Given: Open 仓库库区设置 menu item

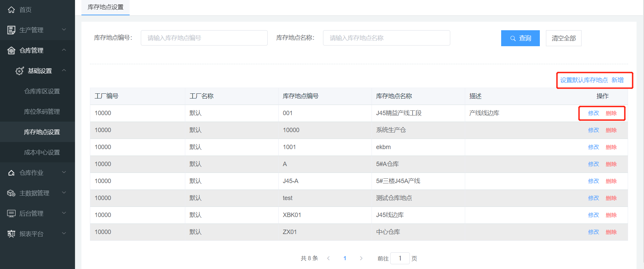Looking at the screenshot, I should 42,91.
